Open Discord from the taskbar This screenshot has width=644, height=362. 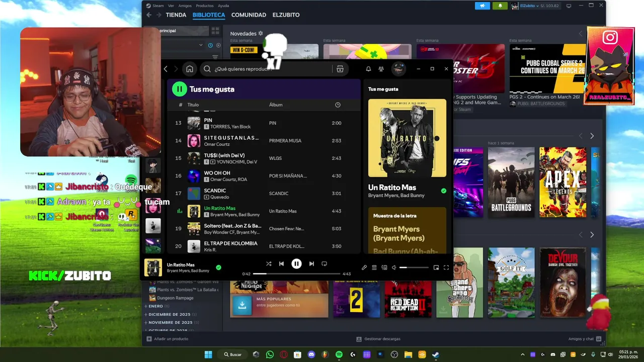coord(311,354)
